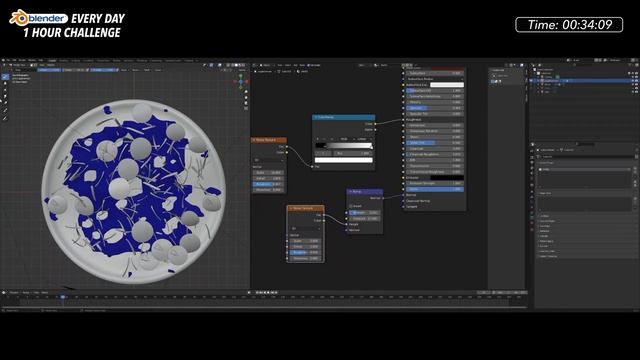Open the Blender logo application menu
This screenshot has height=360, width=640.
click(x=3, y=60)
